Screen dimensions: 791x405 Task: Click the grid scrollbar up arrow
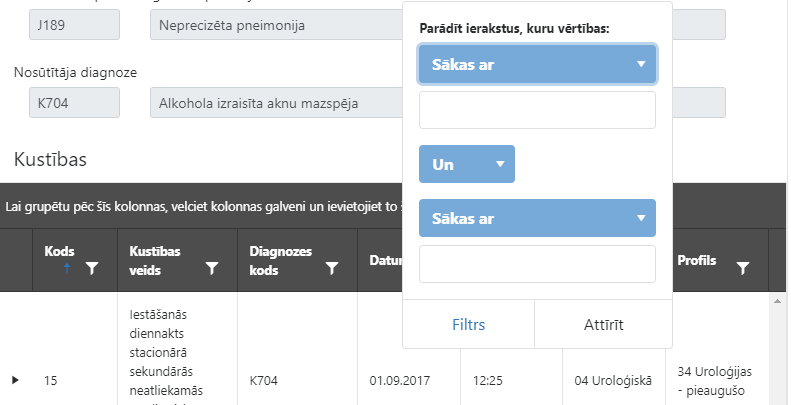tap(778, 300)
